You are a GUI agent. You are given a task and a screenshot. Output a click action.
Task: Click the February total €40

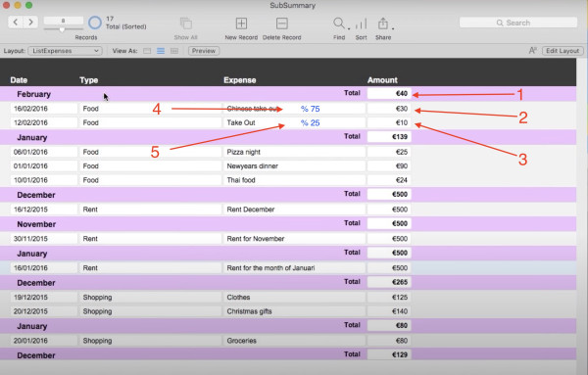coord(389,94)
